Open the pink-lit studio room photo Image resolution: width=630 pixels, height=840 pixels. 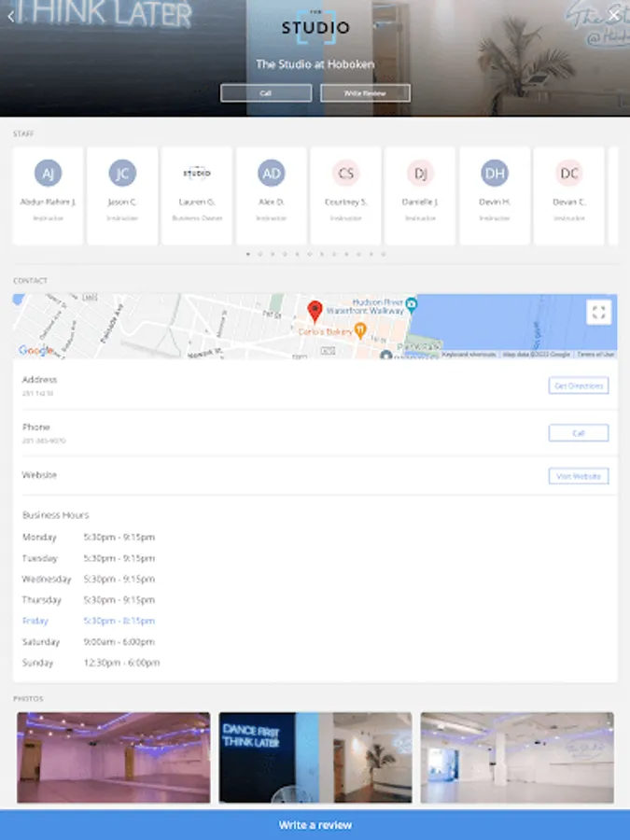tap(114, 757)
